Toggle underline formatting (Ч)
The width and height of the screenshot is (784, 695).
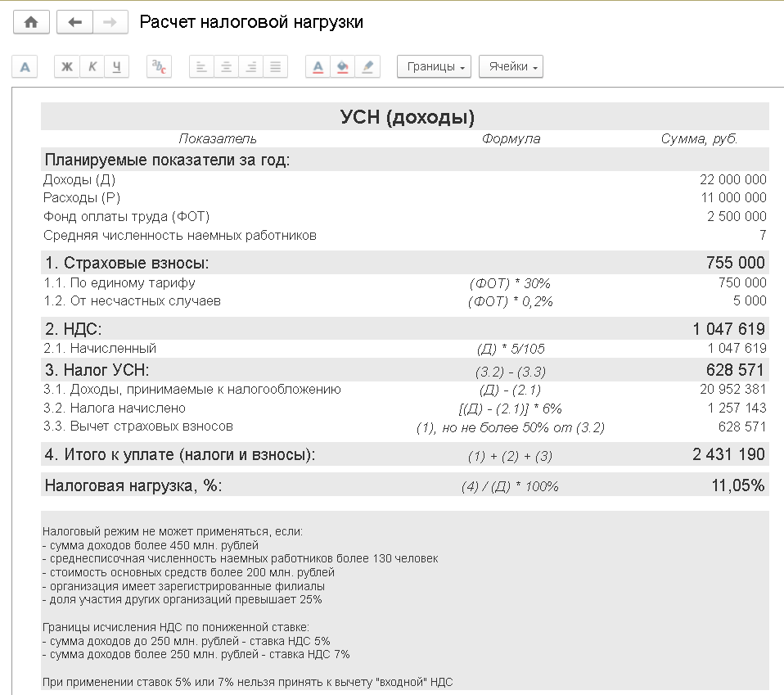point(116,67)
